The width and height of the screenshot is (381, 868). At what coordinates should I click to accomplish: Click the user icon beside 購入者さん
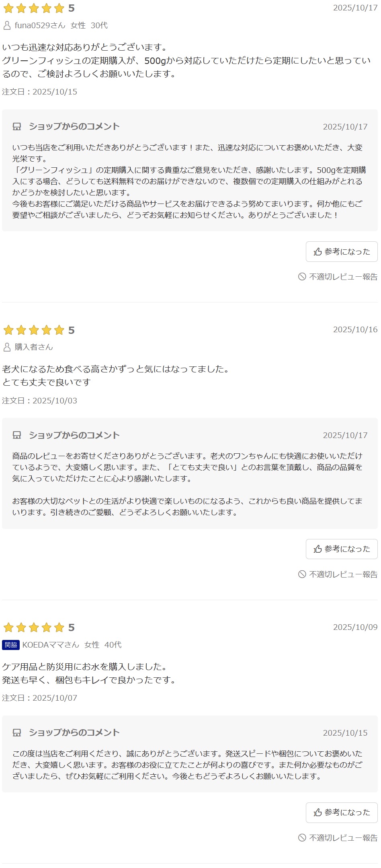point(7,347)
